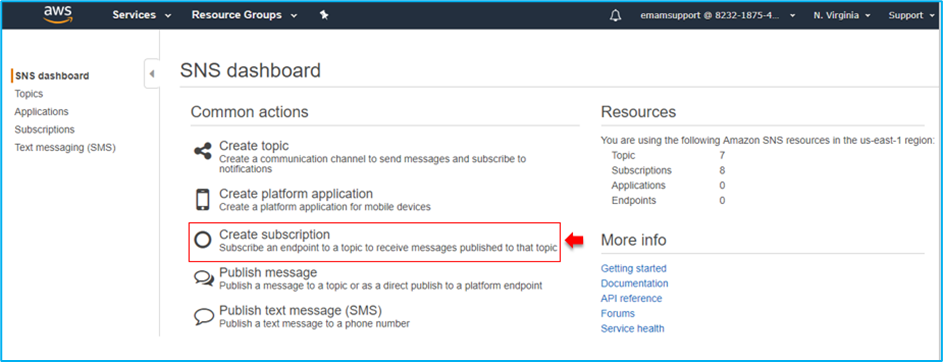Open the Resource Groups dropdown
This screenshot has height=362, width=943.
click(x=244, y=15)
